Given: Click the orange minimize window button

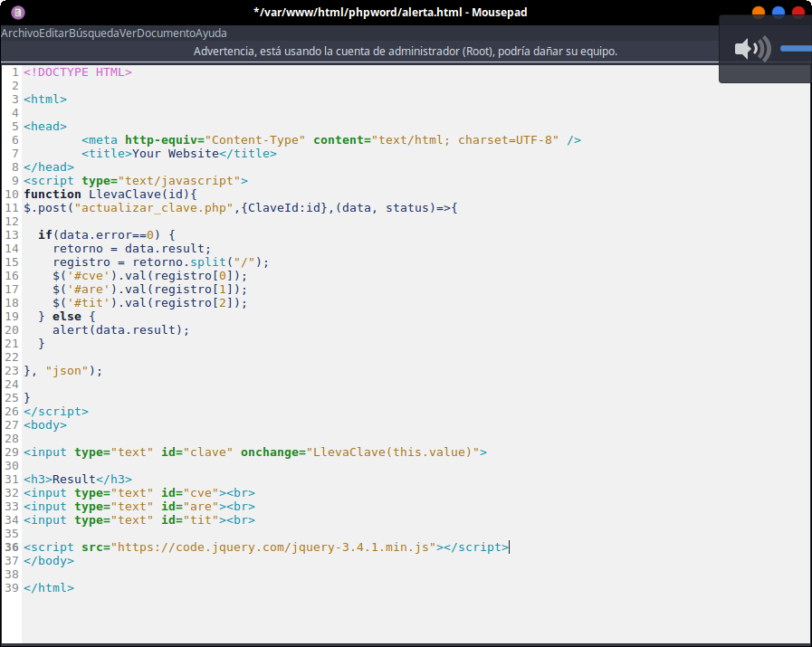Looking at the screenshot, I should (x=759, y=12).
